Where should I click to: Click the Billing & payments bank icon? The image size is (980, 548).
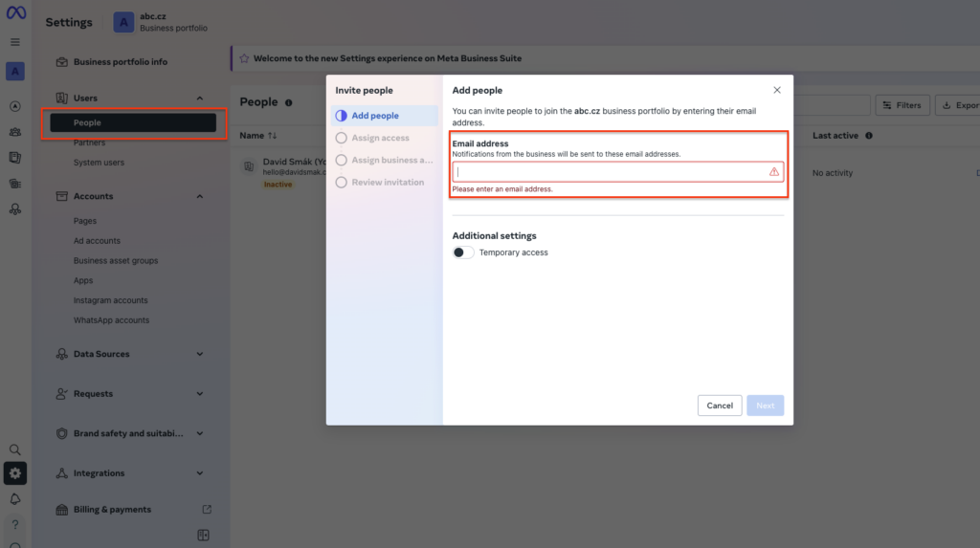coord(61,509)
